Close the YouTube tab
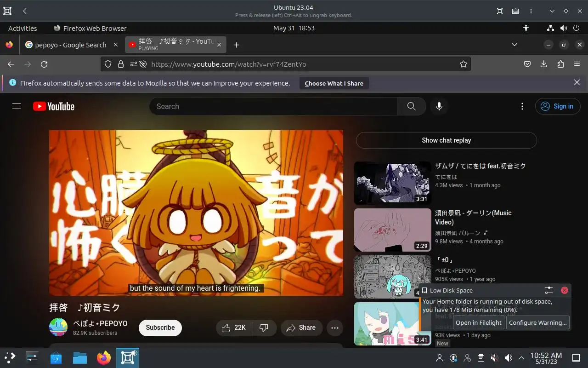 (x=219, y=45)
